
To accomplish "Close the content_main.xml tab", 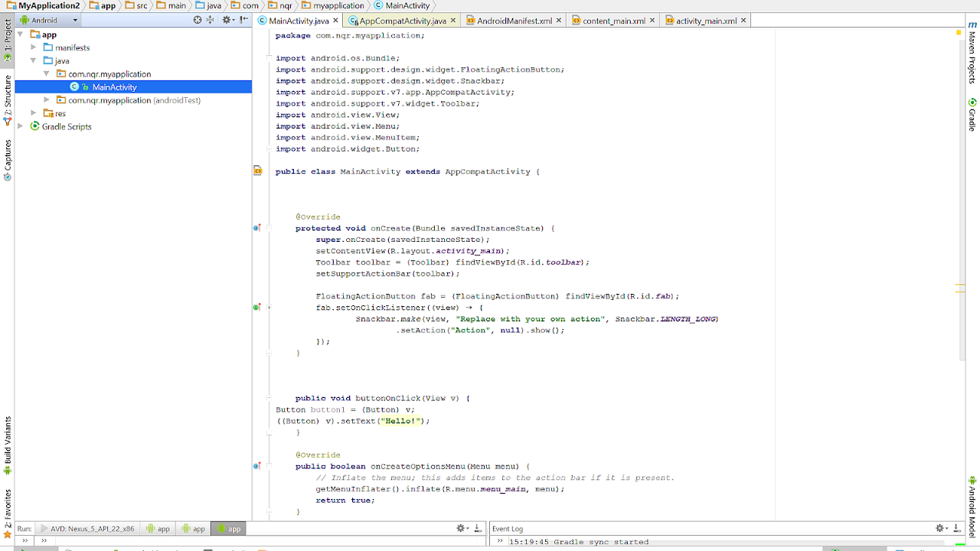I will point(652,21).
